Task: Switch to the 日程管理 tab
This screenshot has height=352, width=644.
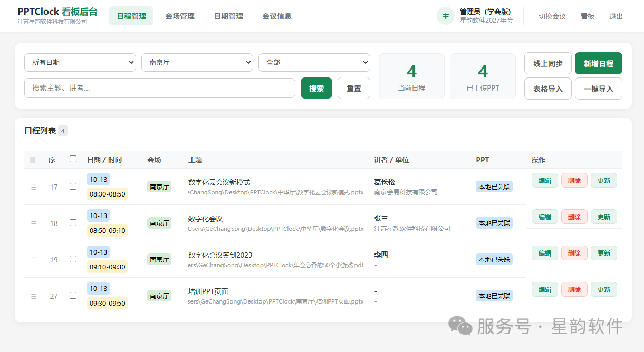Action: coord(131,16)
